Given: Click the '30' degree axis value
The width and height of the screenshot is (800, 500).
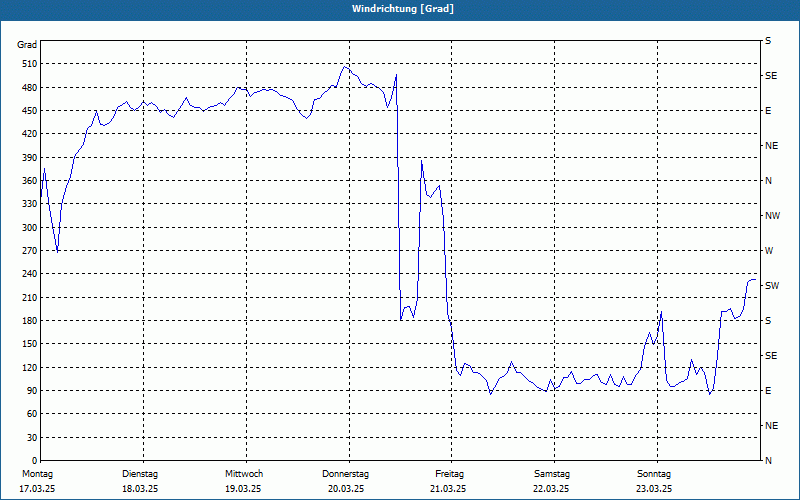Looking at the screenshot, I should click(32, 437).
